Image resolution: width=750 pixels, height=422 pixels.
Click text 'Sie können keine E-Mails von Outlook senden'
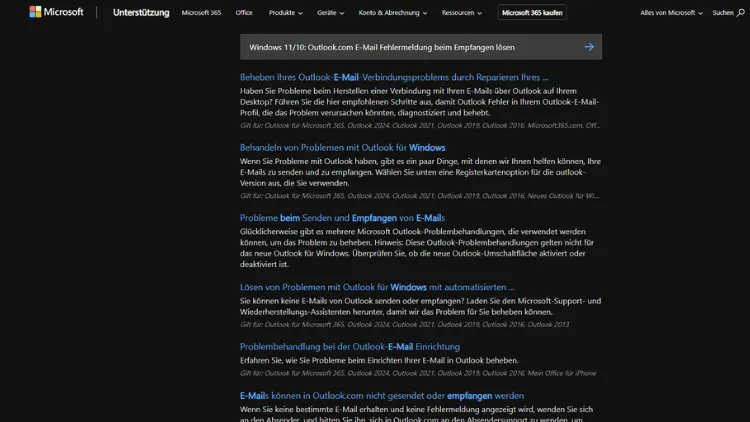click(x=420, y=306)
